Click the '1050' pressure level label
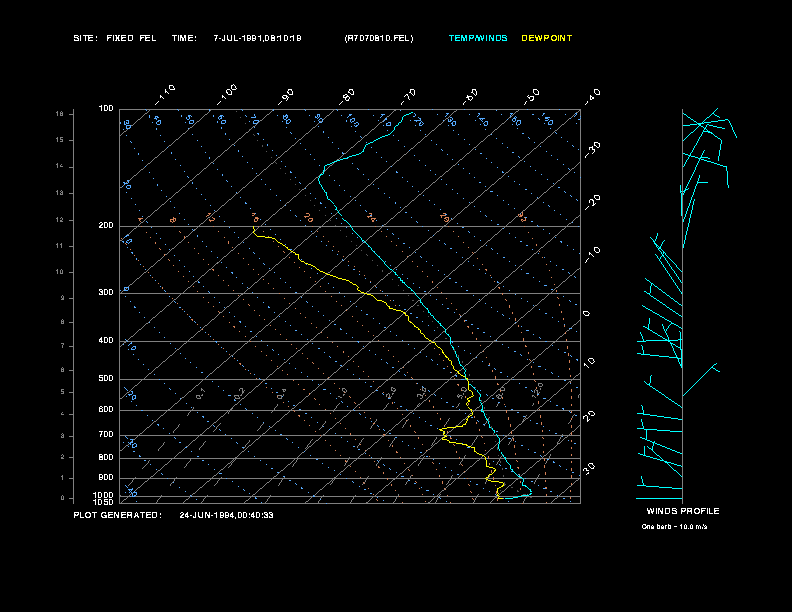Screen dimensions: 792x612 point(104,502)
